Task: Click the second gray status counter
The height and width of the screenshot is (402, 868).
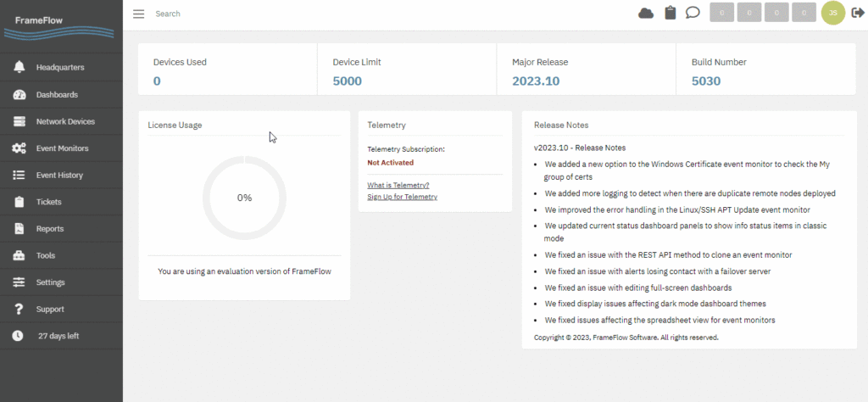Action: tap(749, 13)
